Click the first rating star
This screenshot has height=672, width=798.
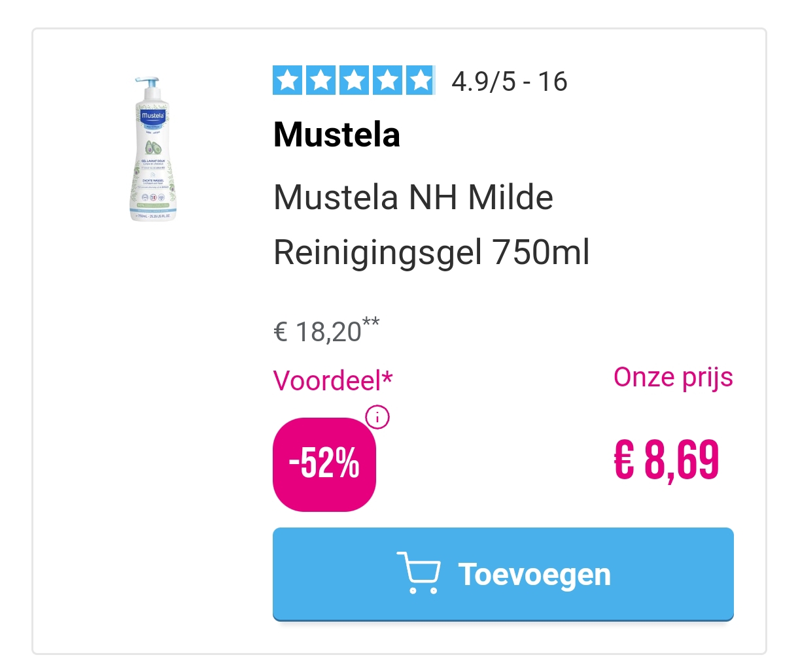pyautogui.click(x=287, y=81)
